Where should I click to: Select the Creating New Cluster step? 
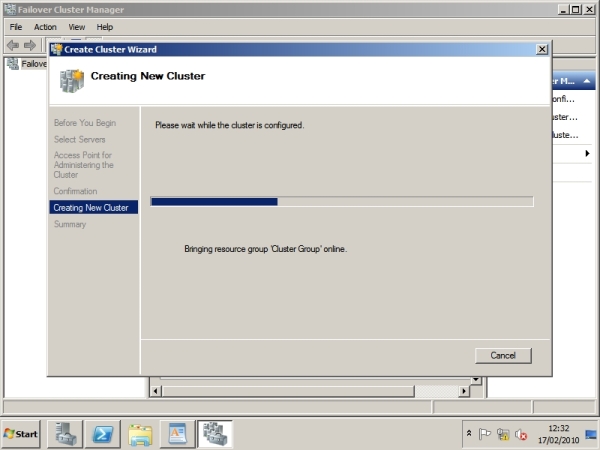point(94,207)
